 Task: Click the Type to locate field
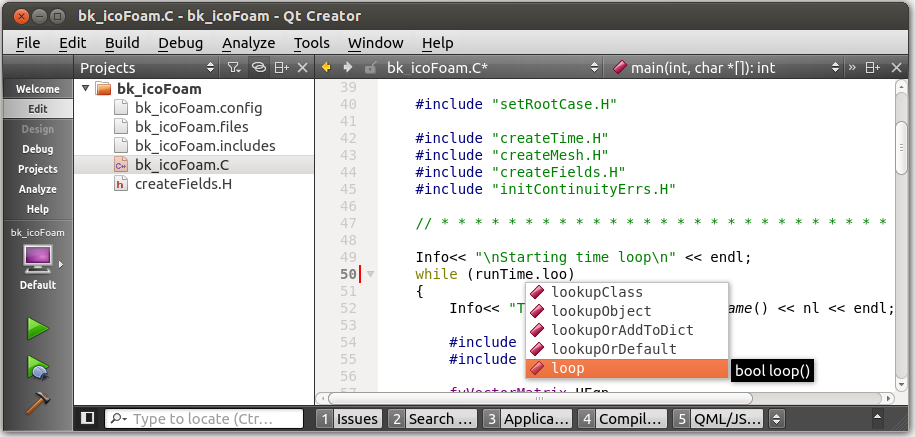pos(204,418)
